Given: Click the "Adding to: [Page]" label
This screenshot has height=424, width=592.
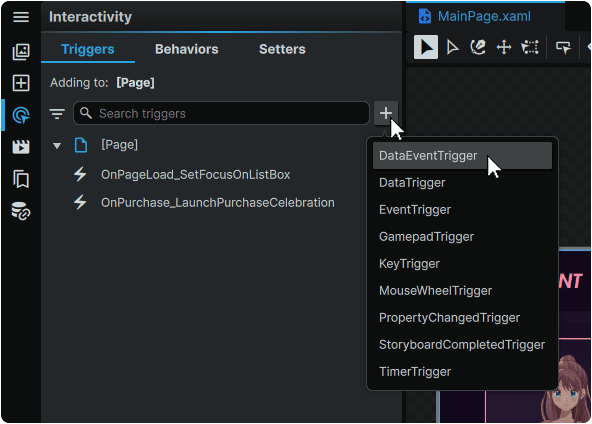Looking at the screenshot, I should 102,83.
